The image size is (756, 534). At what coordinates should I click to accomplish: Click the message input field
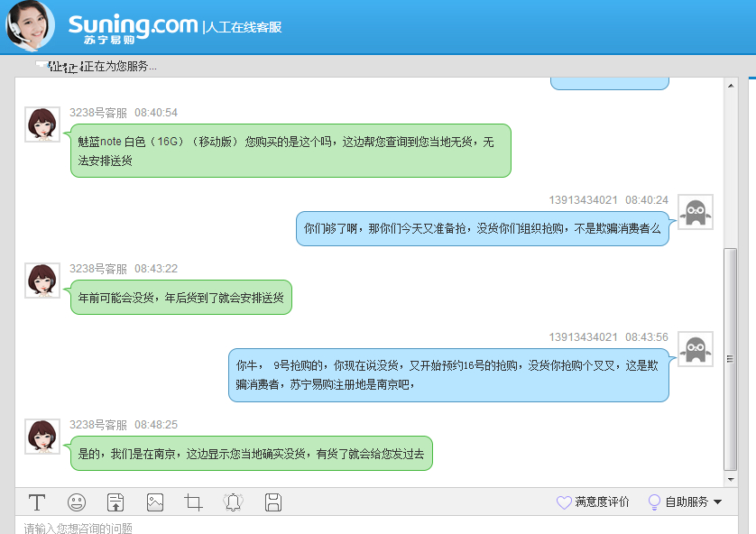(x=376, y=526)
